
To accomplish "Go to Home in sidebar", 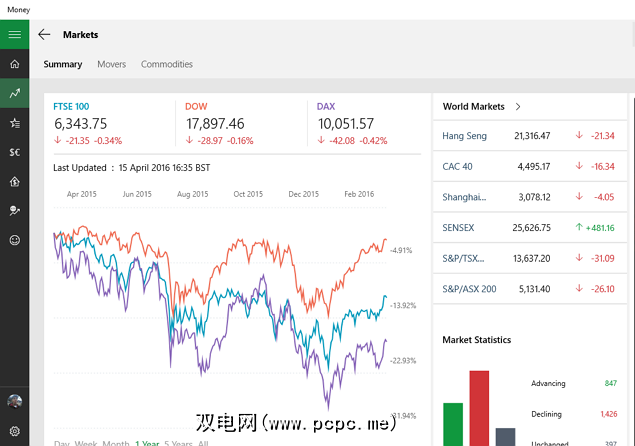I will (14, 64).
